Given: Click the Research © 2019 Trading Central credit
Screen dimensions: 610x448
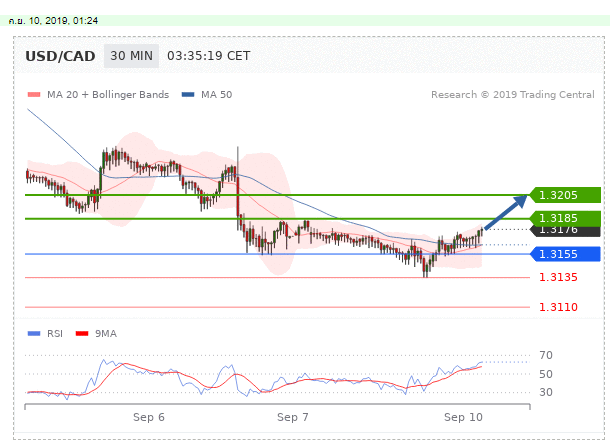Looking at the screenshot, I should coord(513,94).
